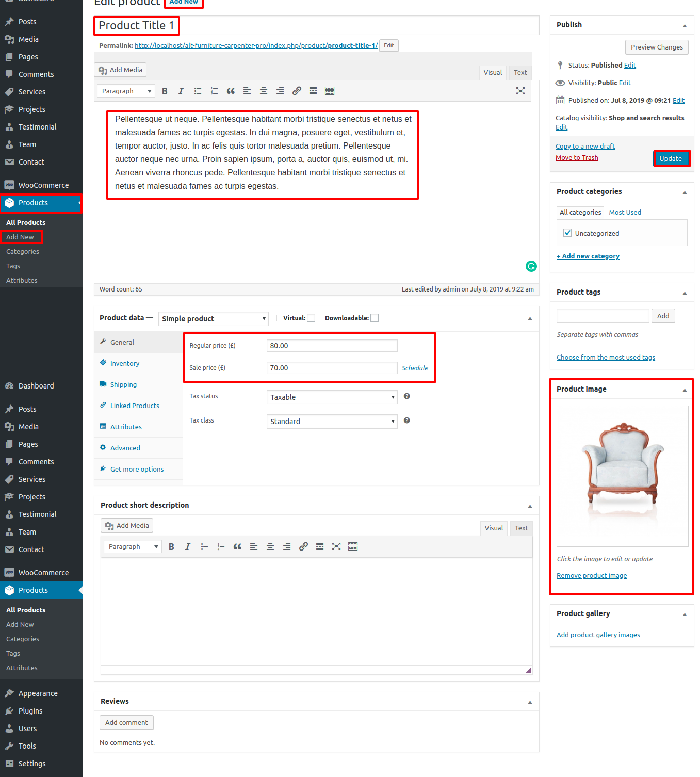Click the Add comment button
Image resolution: width=700 pixels, height=777 pixels.
click(x=126, y=723)
